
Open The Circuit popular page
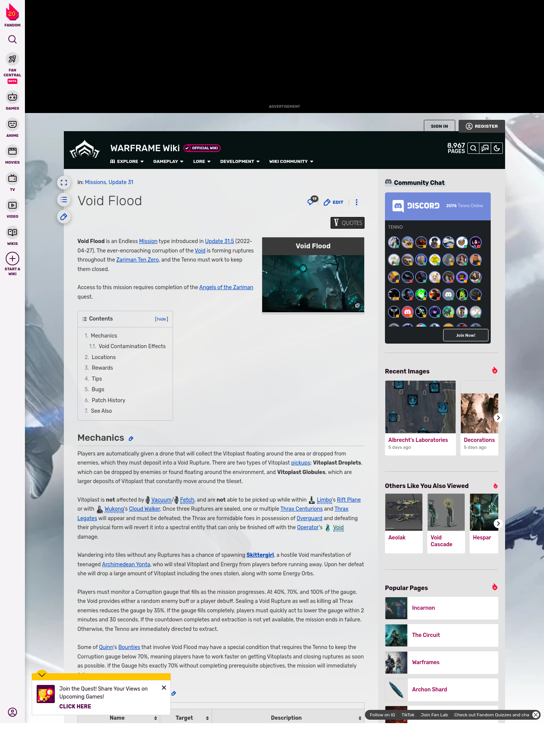pos(442,635)
